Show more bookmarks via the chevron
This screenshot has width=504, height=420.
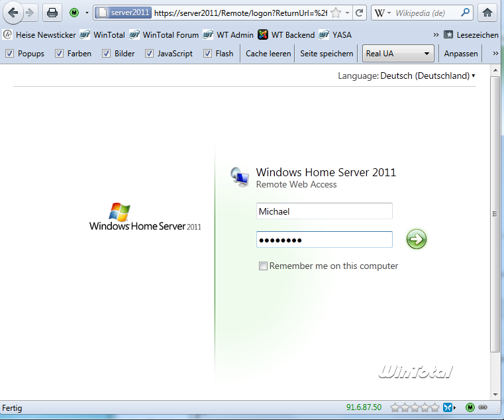coord(436,34)
